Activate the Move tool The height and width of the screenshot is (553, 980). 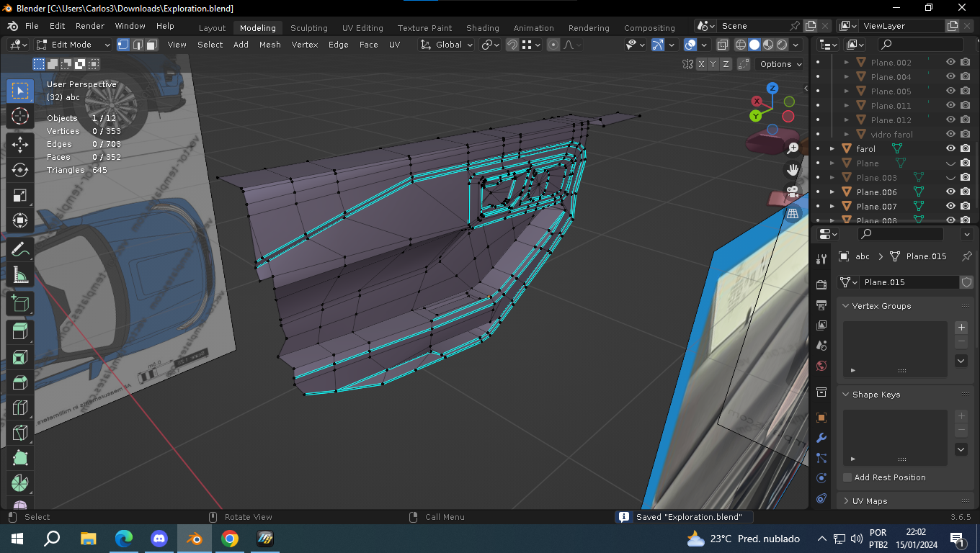tap(20, 145)
